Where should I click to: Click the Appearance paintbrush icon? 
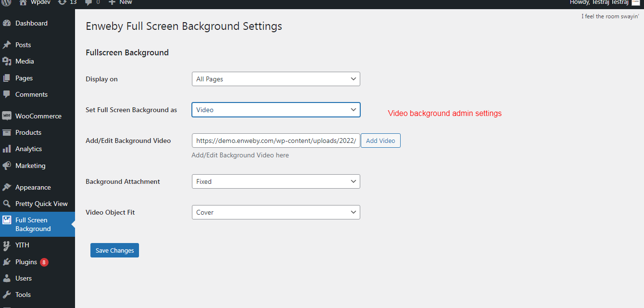click(x=7, y=187)
